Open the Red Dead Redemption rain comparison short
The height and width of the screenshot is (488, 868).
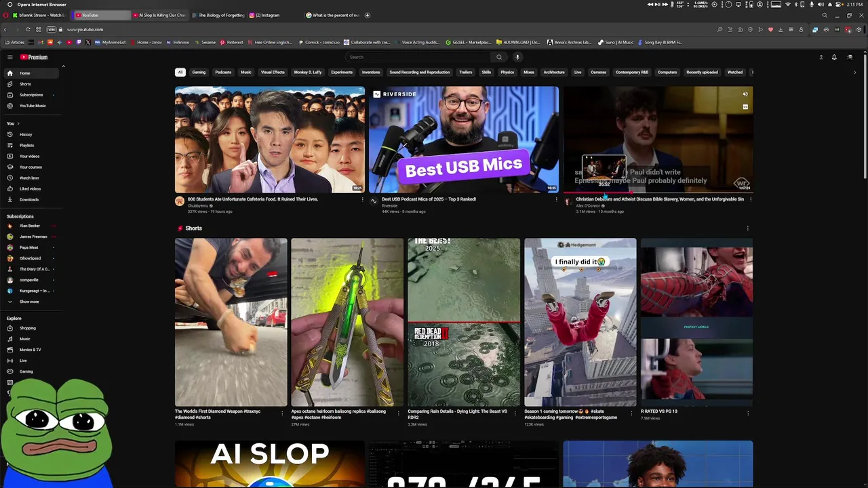click(x=464, y=322)
